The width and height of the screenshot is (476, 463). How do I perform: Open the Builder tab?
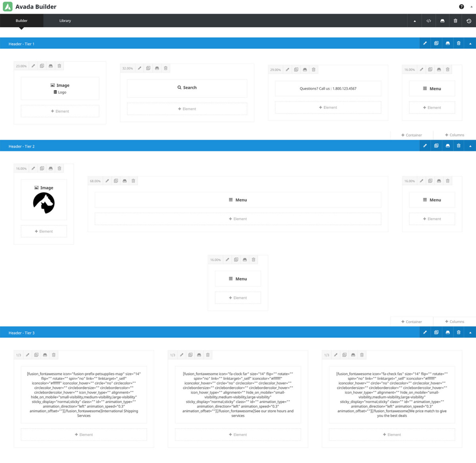[x=21, y=21]
